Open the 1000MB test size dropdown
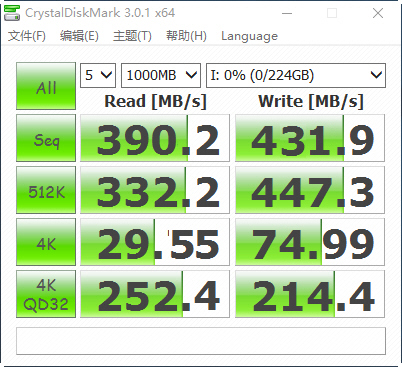 pos(161,75)
